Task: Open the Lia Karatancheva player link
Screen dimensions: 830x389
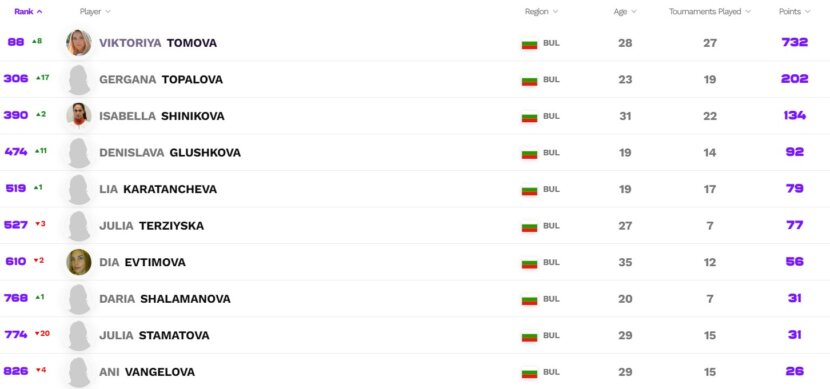Action: coord(158,189)
